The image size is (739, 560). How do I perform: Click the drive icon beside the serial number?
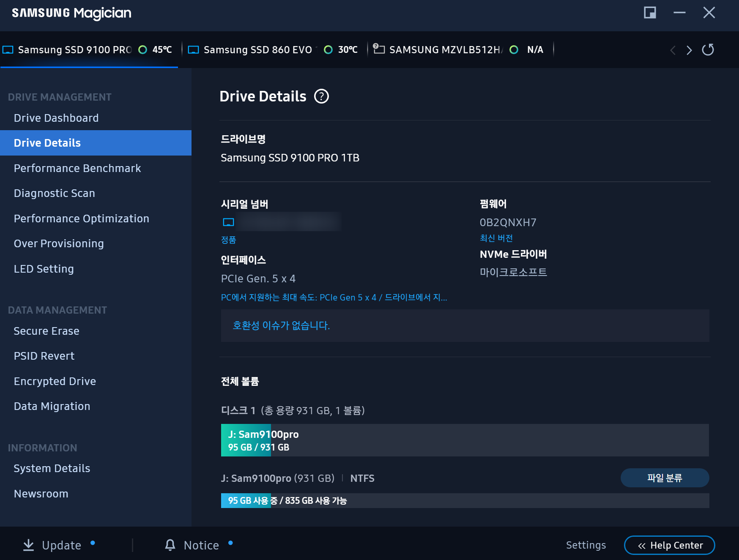click(x=228, y=222)
